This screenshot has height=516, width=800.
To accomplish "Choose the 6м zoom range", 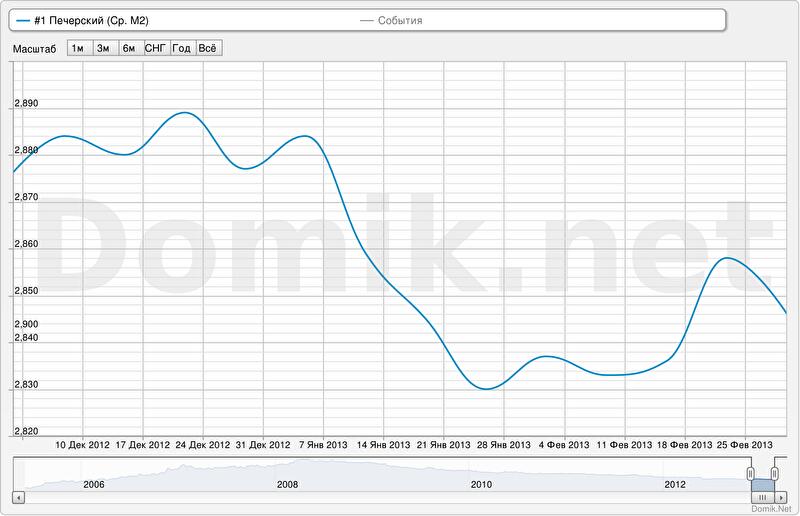I will point(129,48).
